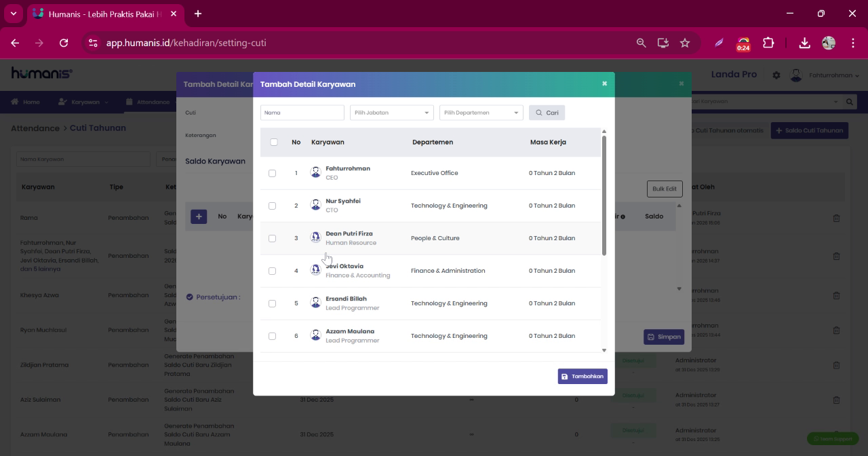This screenshot has width=868, height=456.
Task: Open the Pilih Departemen dropdown
Action: click(x=481, y=113)
